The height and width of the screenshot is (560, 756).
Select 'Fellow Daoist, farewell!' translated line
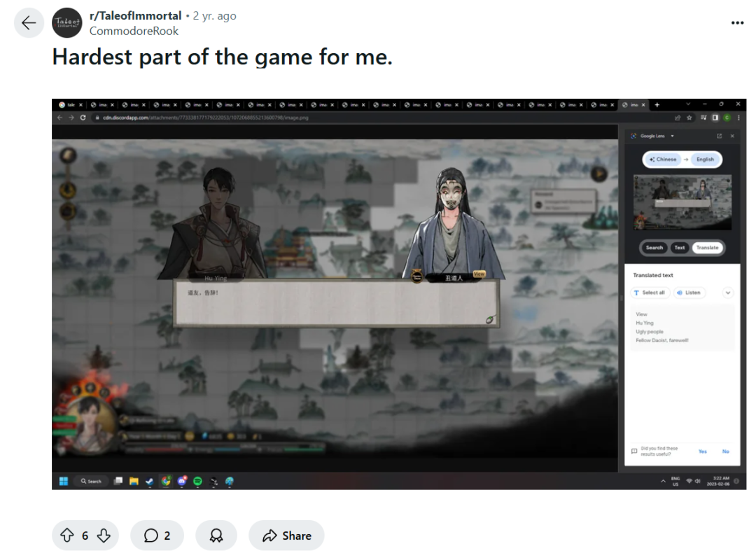(662, 340)
